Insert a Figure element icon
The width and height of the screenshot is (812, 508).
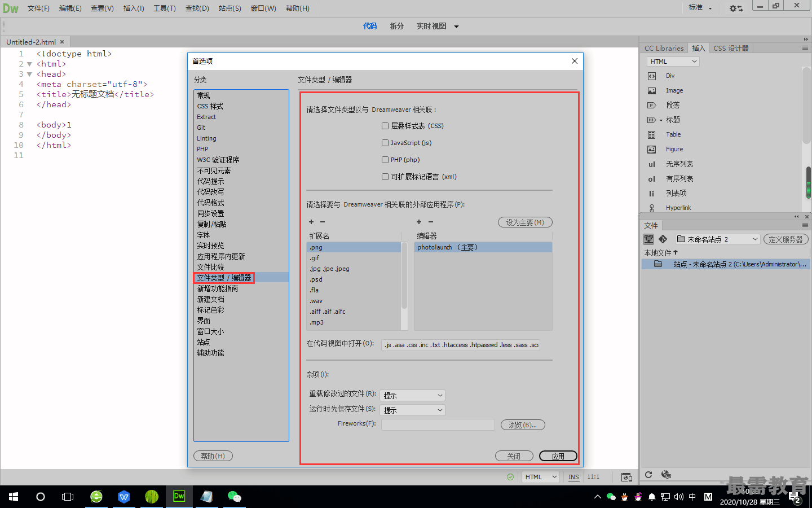click(652, 149)
